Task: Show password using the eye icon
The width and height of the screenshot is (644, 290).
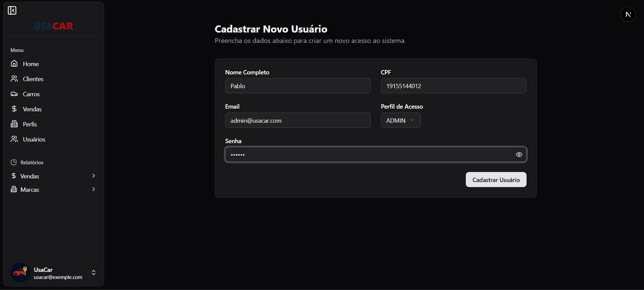Action: click(519, 155)
